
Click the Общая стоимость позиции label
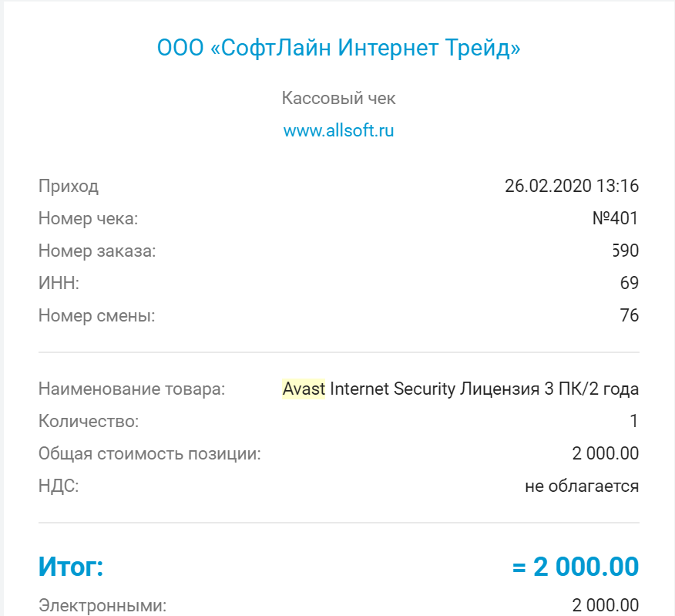pos(149,453)
